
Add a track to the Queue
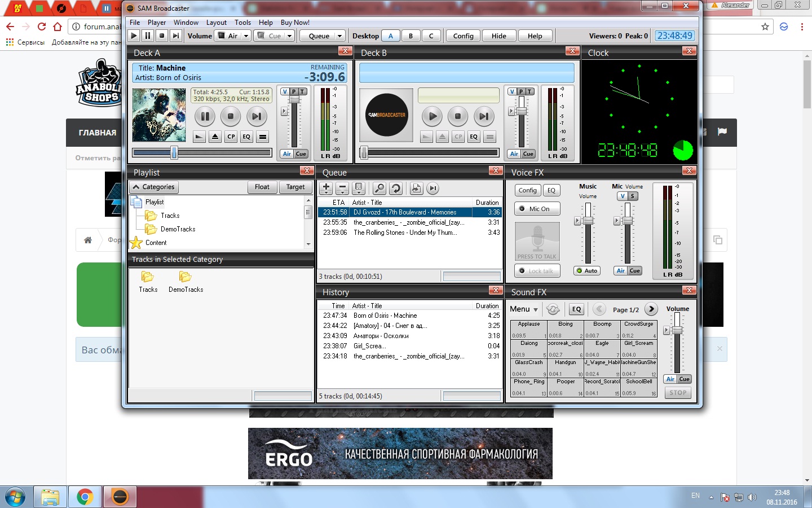[326, 189]
